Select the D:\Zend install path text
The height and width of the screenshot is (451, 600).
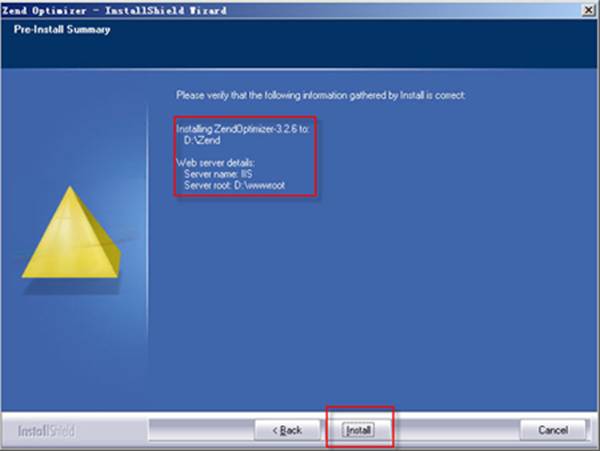pos(202,140)
